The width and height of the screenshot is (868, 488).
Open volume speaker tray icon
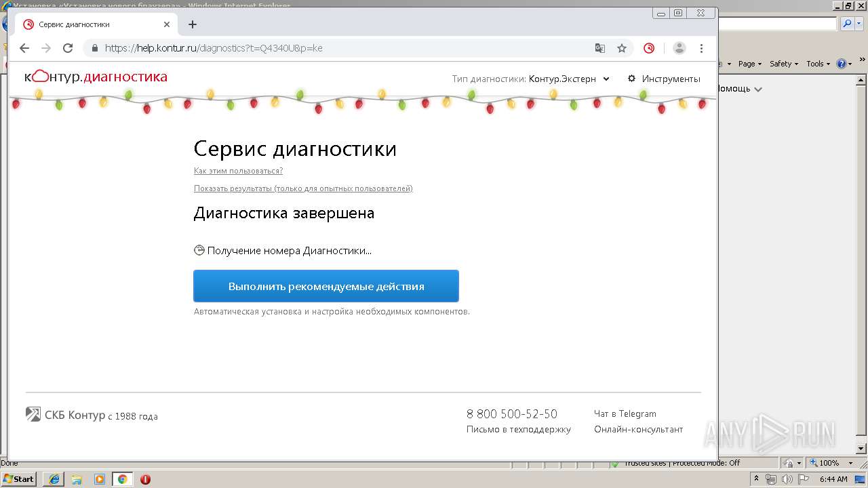click(787, 479)
